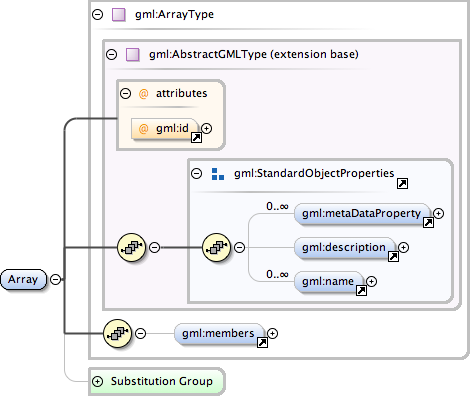470x398 pixels.
Task: Follow the gml:id reference arrow
Action: (x=196, y=137)
